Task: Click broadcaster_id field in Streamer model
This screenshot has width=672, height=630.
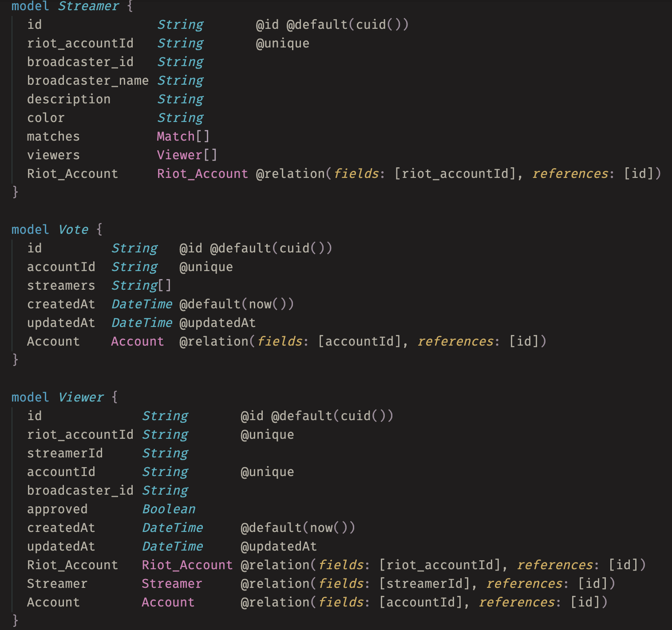Action: point(80,62)
